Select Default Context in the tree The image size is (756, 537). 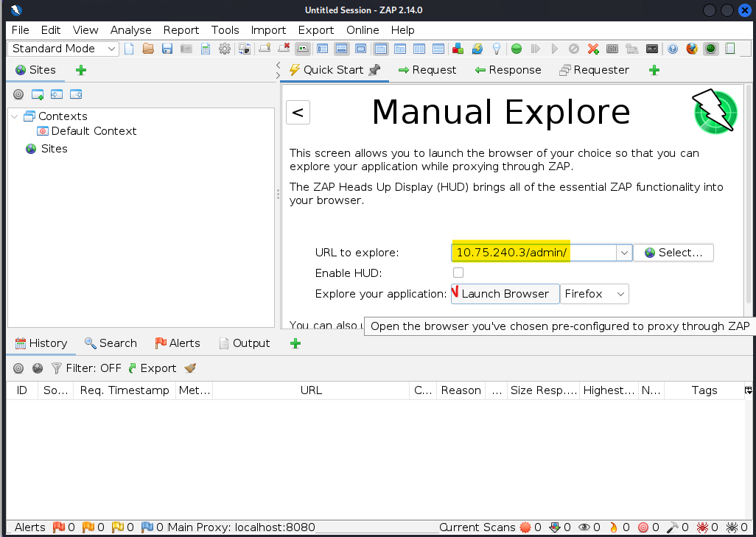[x=94, y=131]
